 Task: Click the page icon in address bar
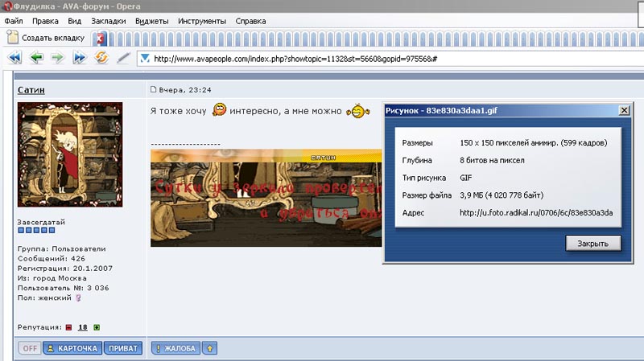point(145,59)
